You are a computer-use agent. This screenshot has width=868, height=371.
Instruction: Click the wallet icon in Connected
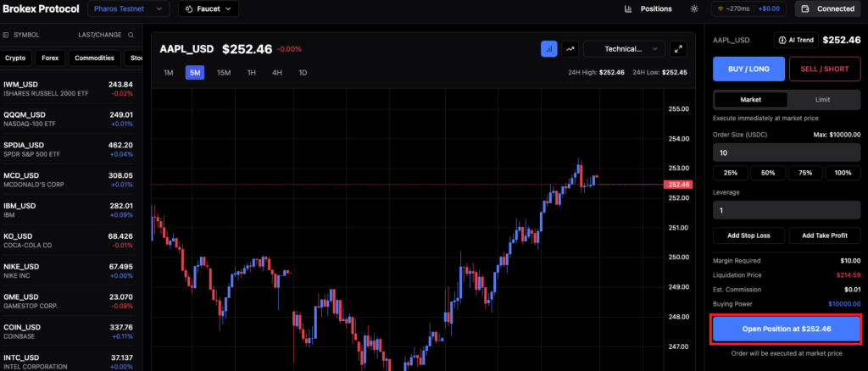(x=804, y=9)
